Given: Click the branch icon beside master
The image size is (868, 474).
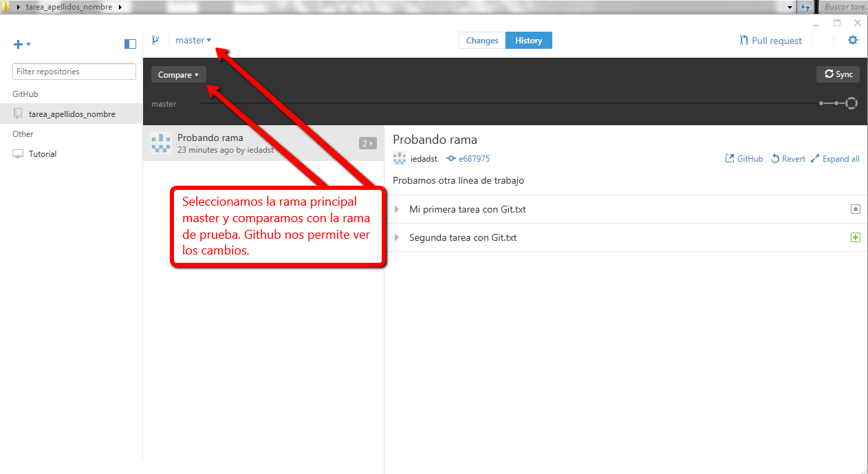Looking at the screenshot, I should pyautogui.click(x=155, y=40).
